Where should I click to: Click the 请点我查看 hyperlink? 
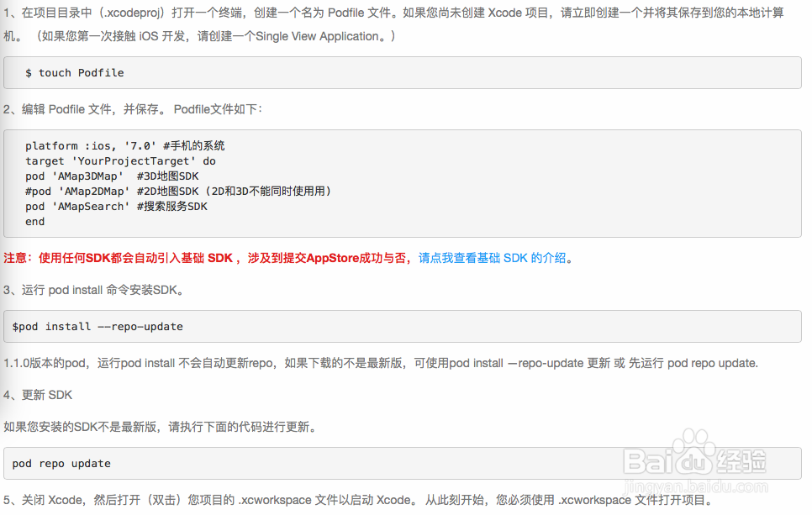pyautogui.click(x=448, y=258)
